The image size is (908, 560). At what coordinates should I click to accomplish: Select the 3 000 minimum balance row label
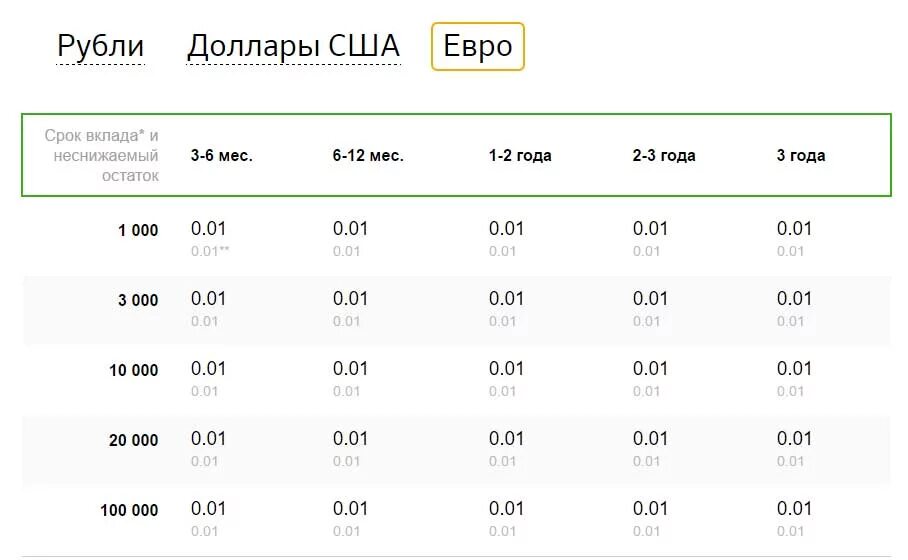click(138, 301)
